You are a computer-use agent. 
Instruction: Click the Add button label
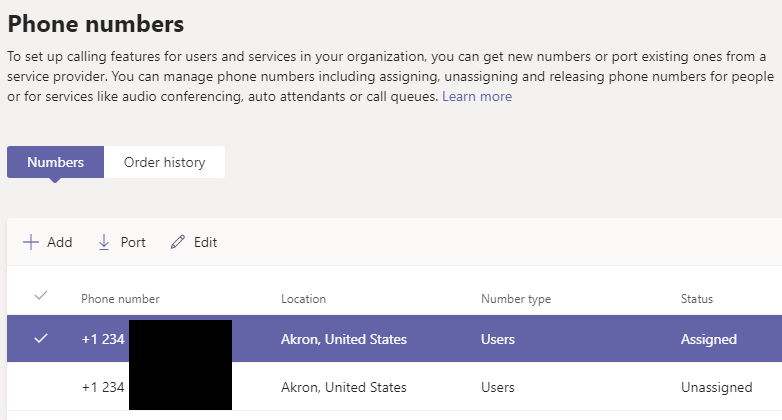[x=60, y=242]
